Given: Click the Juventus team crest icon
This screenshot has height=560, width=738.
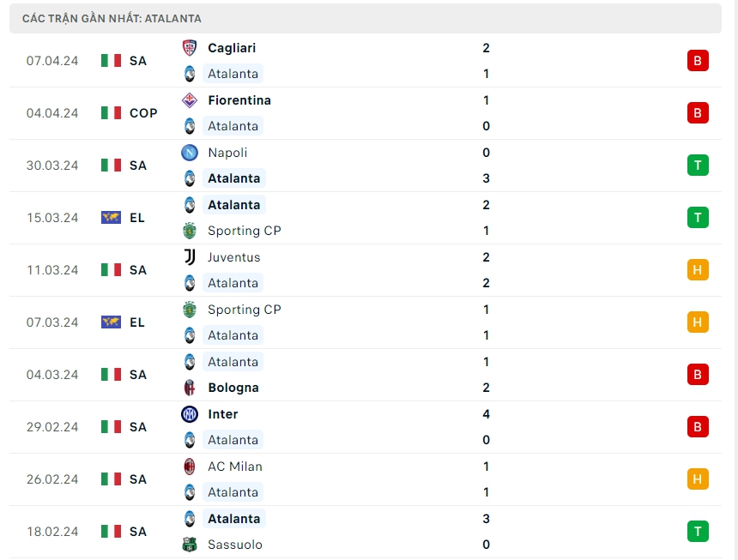Looking at the screenshot, I should tap(190, 257).
